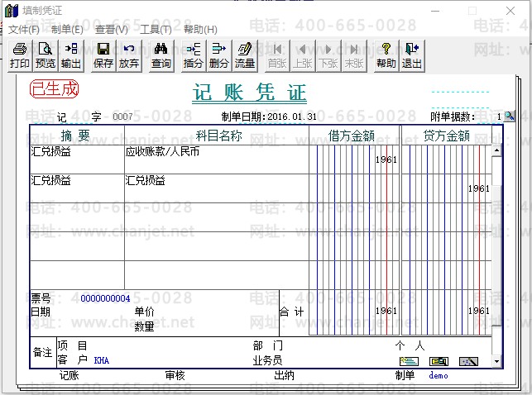This screenshot has width=532, height=395.
Task: Click the scrollbar down arrow at grid bottom
Action: click(496, 361)
